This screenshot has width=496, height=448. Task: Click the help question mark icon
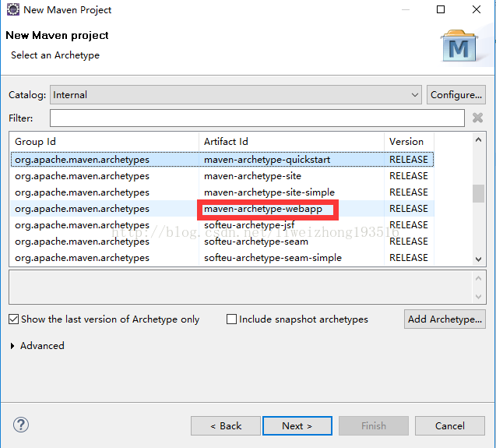click(21, 425)
